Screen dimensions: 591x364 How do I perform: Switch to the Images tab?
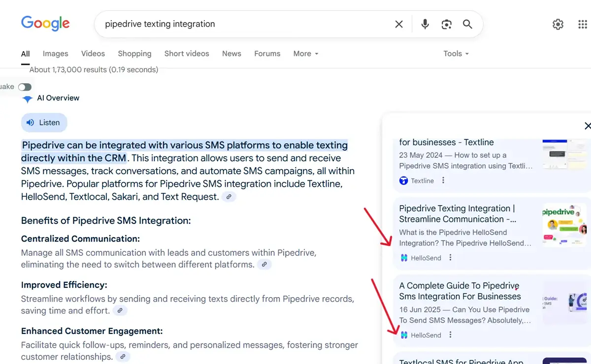pyautogui.click(x=55, y=54)
